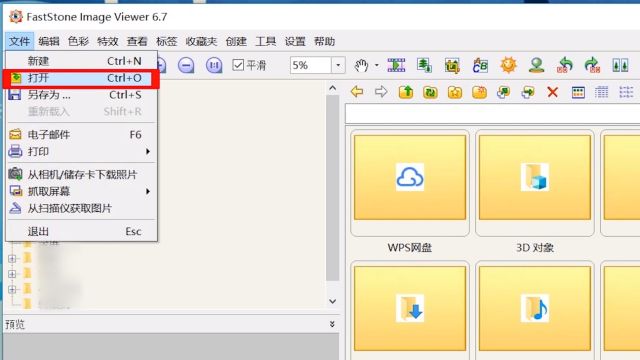Click the folder icon right of the star folder

tap(479, 92)
